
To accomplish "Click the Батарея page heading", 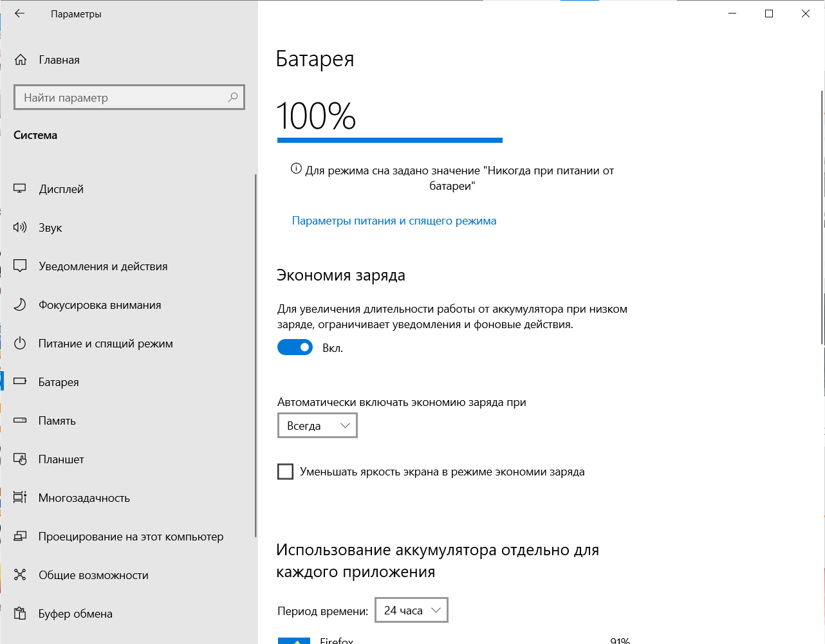I will pyautogui.click(x=315, y=59).
